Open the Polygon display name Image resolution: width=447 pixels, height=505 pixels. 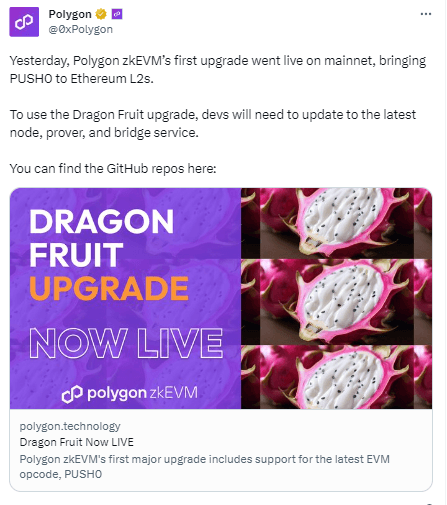click(x=70, y=14)
